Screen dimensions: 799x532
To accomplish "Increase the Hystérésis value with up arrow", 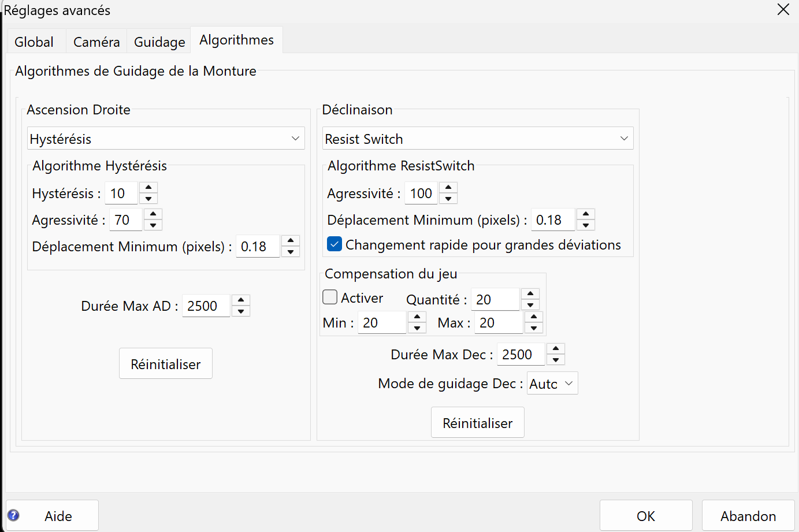I will tap(148, 187).
